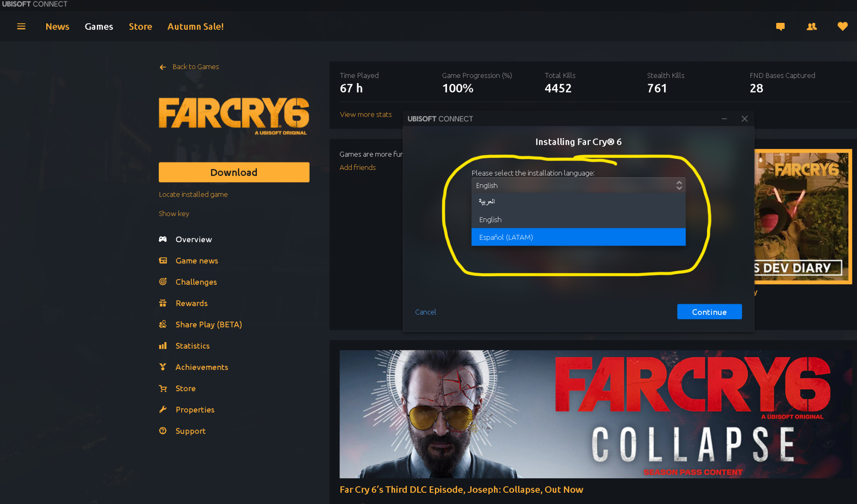Open the Challenges section
857x504 pixels.
pos(196,282)
